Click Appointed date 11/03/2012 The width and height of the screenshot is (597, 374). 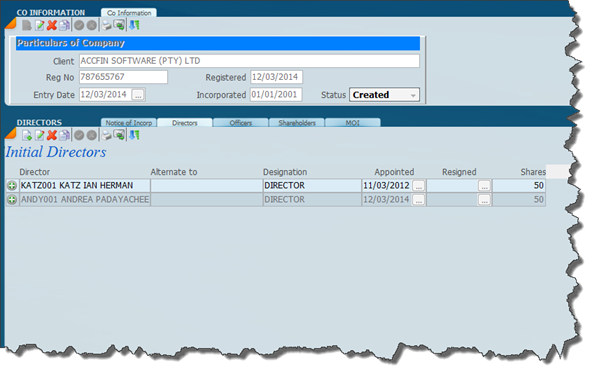coord(386,185)
